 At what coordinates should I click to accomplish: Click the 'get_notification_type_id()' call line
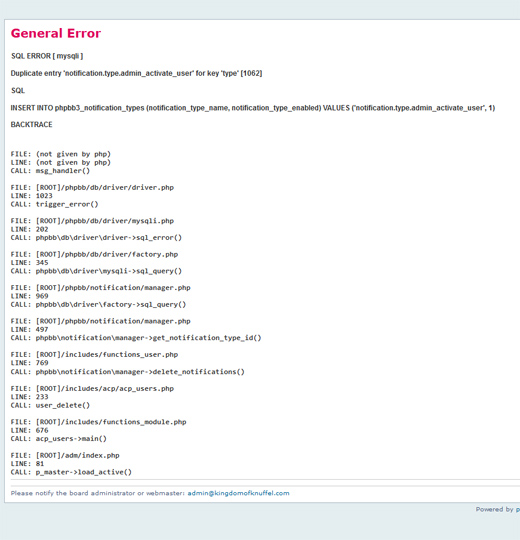(x=136, y=338)
